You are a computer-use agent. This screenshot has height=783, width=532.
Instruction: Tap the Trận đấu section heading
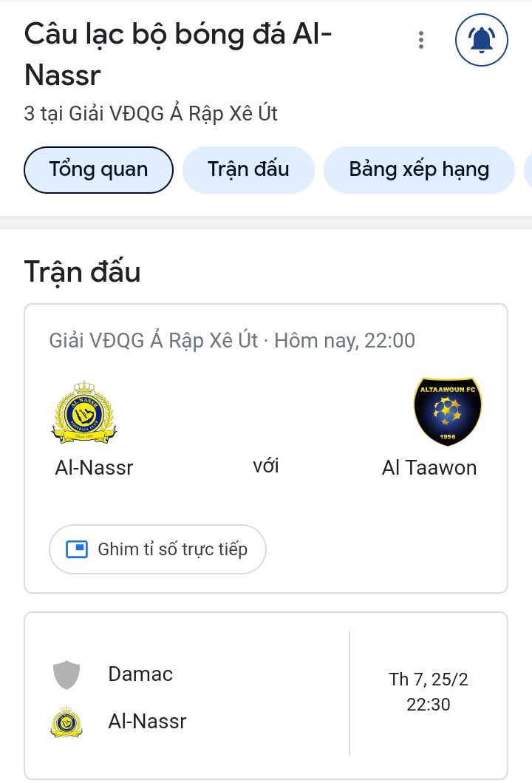[82, 272]
